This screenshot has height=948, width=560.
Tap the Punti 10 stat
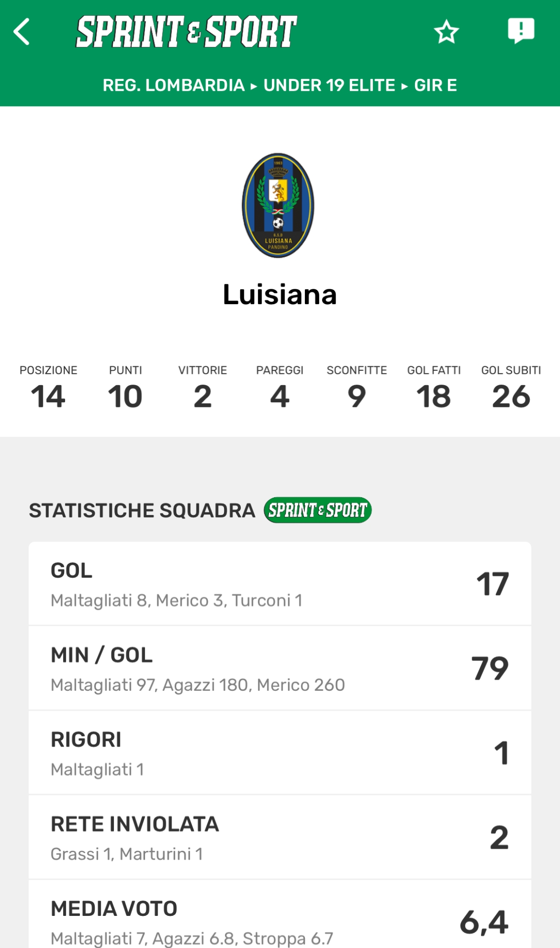(x=125, y=389)
